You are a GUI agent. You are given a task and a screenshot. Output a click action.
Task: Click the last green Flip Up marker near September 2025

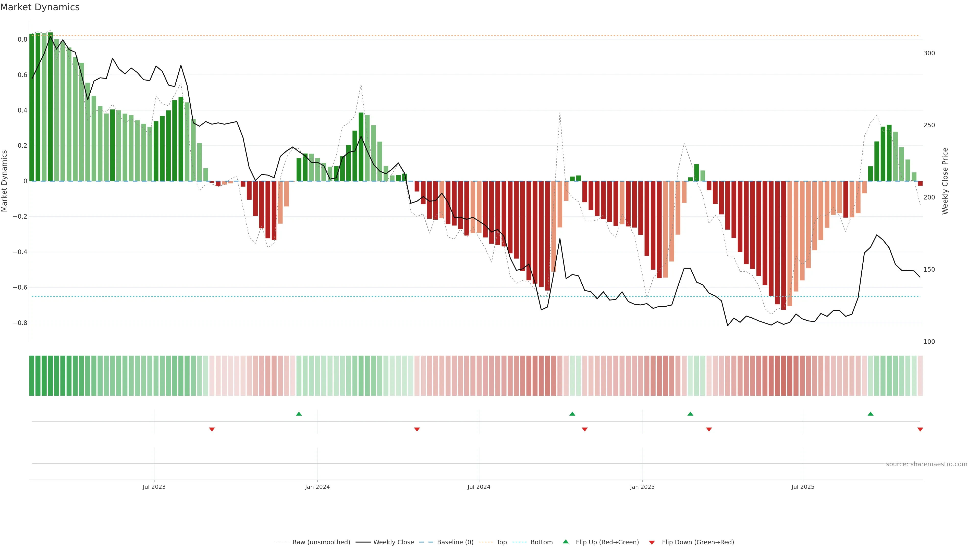[x=871, y=414]
